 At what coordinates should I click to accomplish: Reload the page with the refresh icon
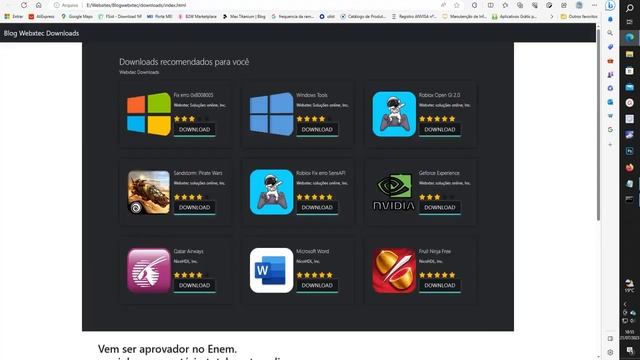[24, 5]
